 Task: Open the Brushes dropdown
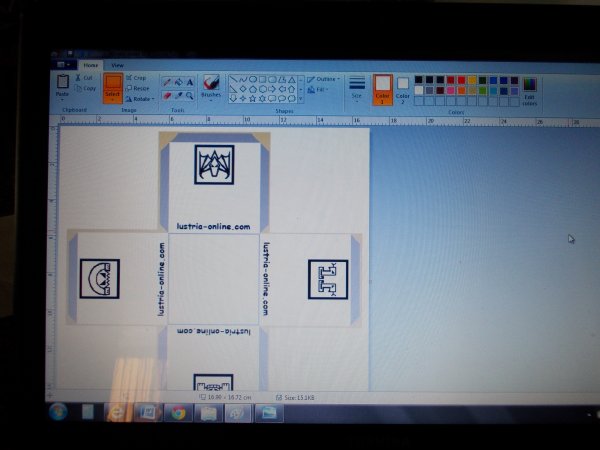tap(211, 89)
